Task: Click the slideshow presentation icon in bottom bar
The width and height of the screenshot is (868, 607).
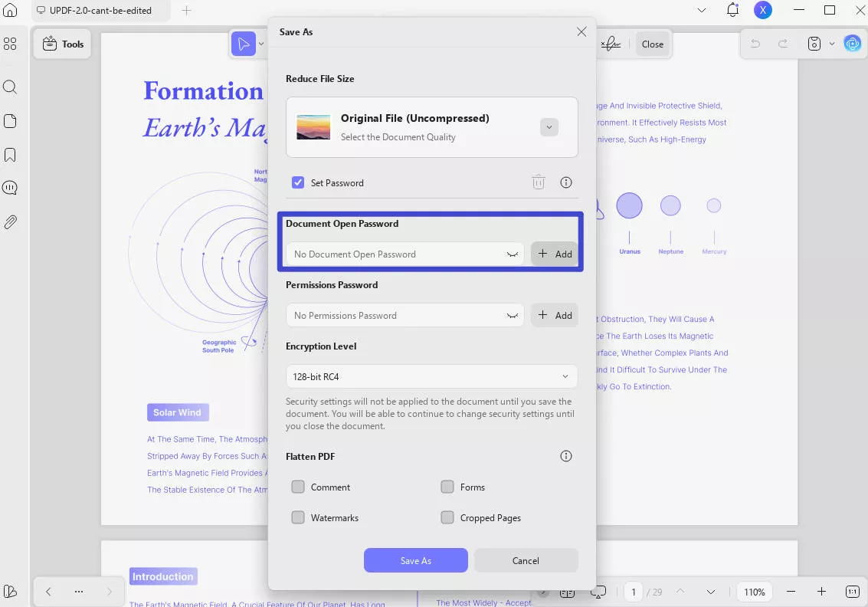Action: click(598, 592)
